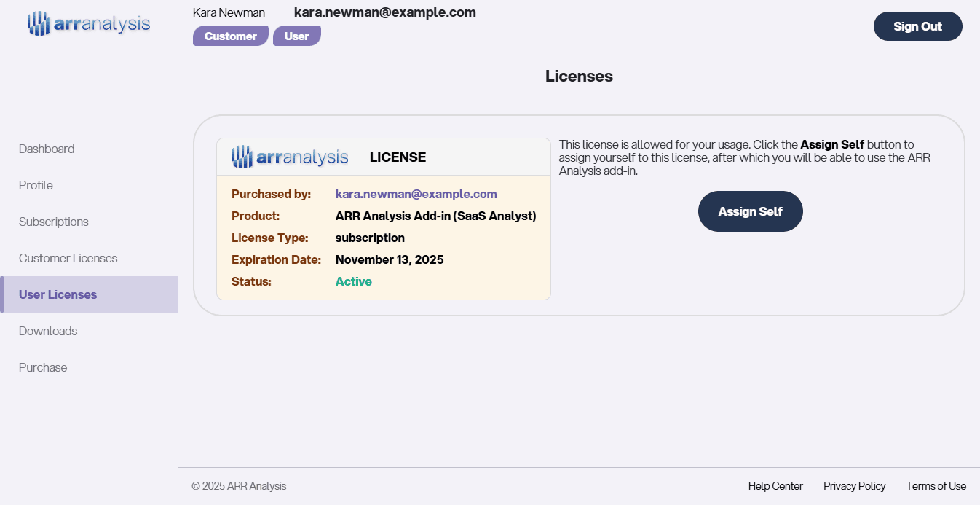View the Privacy Policy
Screen dimensions: 980x505
coord(855,485)
